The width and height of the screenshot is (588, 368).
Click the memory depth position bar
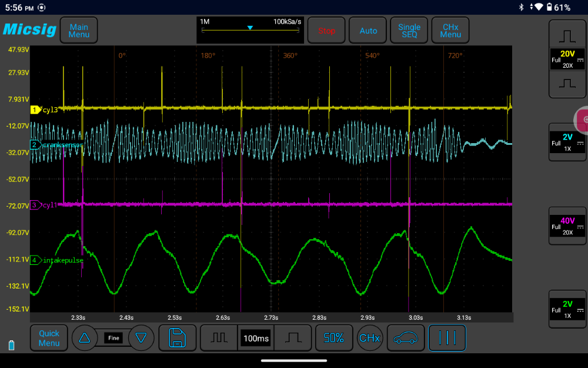click(250, 29)
